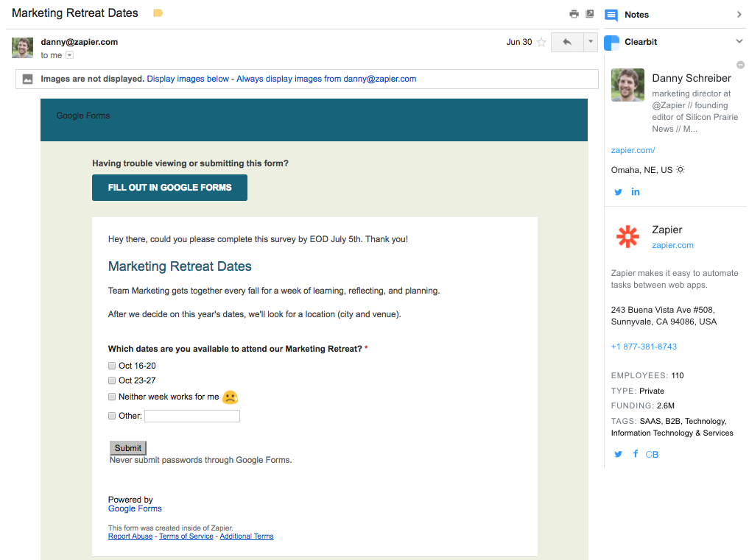Expand the Notes panel chevron
749x560 pixels.
click(739, 14)
